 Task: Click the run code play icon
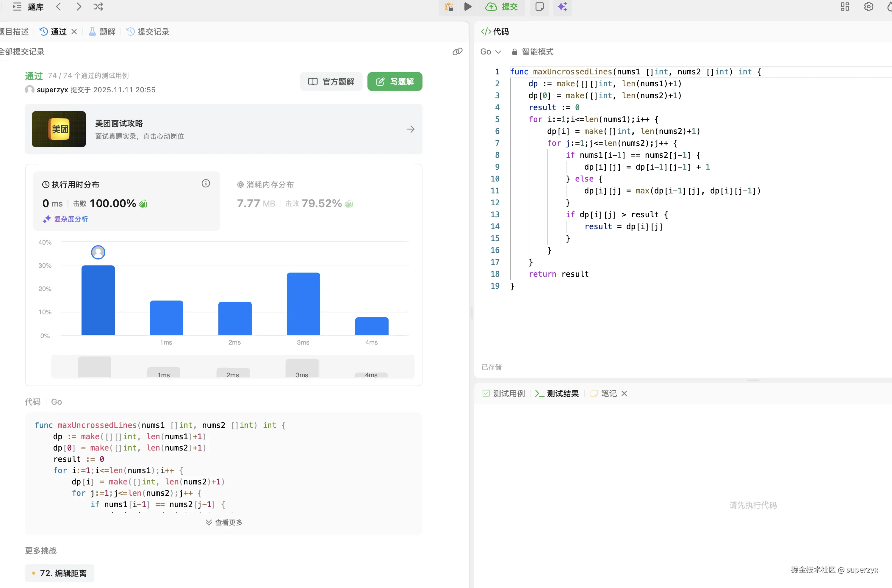point(467,7)
